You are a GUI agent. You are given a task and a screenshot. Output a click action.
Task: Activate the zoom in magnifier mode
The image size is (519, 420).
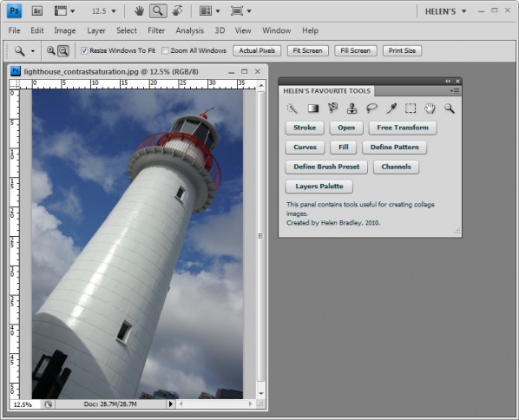coord(50,50)
